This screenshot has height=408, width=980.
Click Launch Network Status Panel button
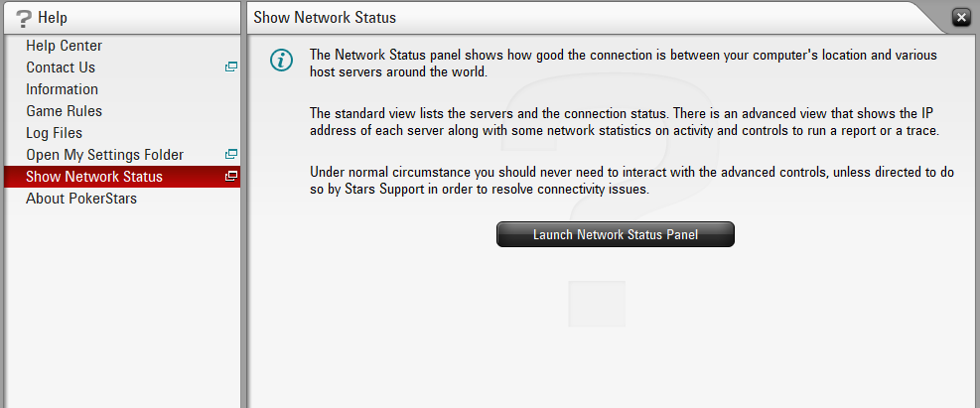(615, 234)
